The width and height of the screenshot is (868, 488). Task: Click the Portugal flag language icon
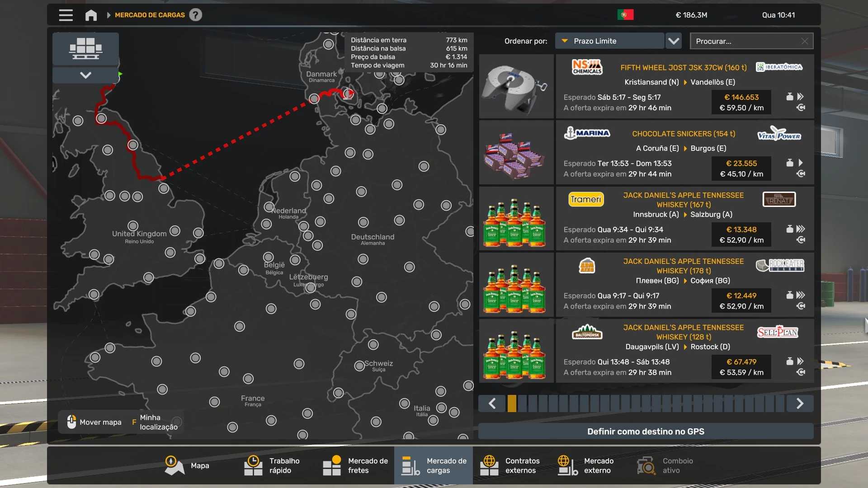pyautogui.click(x=625, y=15)
